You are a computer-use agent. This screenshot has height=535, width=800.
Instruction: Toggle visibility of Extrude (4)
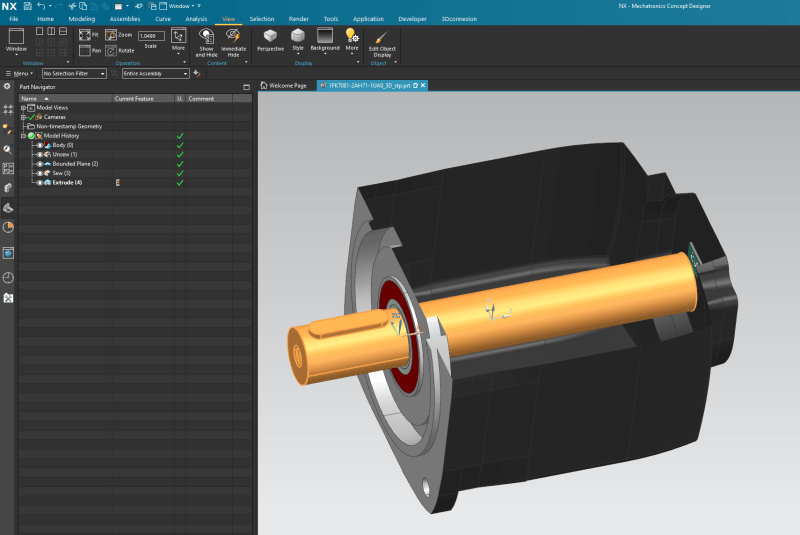pyautogui.click(x=40, y=183)
